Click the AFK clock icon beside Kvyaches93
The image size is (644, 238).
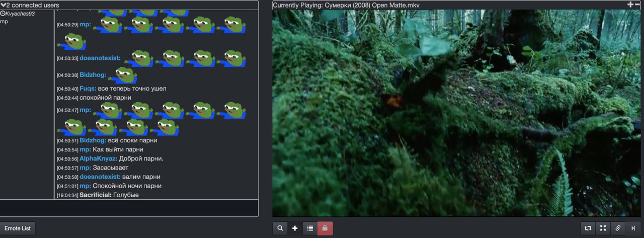click(3, 14)
